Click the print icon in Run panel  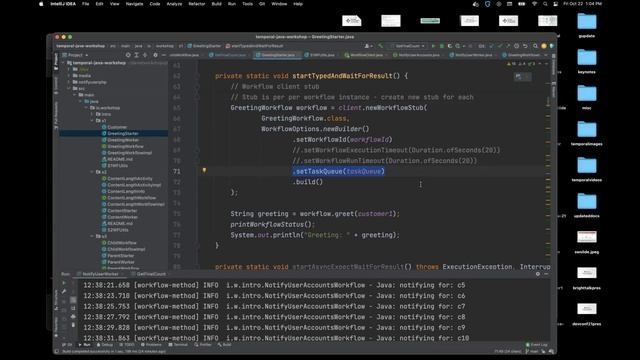pos(73,316)
